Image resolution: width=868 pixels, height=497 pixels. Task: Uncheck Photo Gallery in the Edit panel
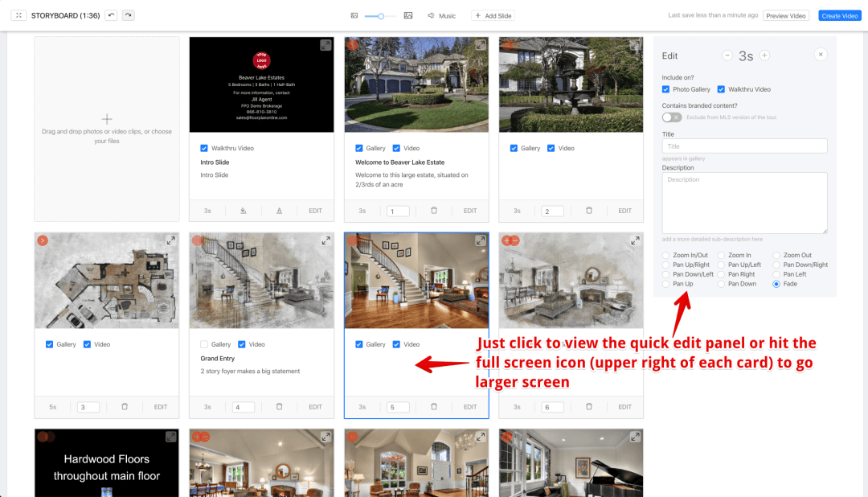[x=665, y=89]
